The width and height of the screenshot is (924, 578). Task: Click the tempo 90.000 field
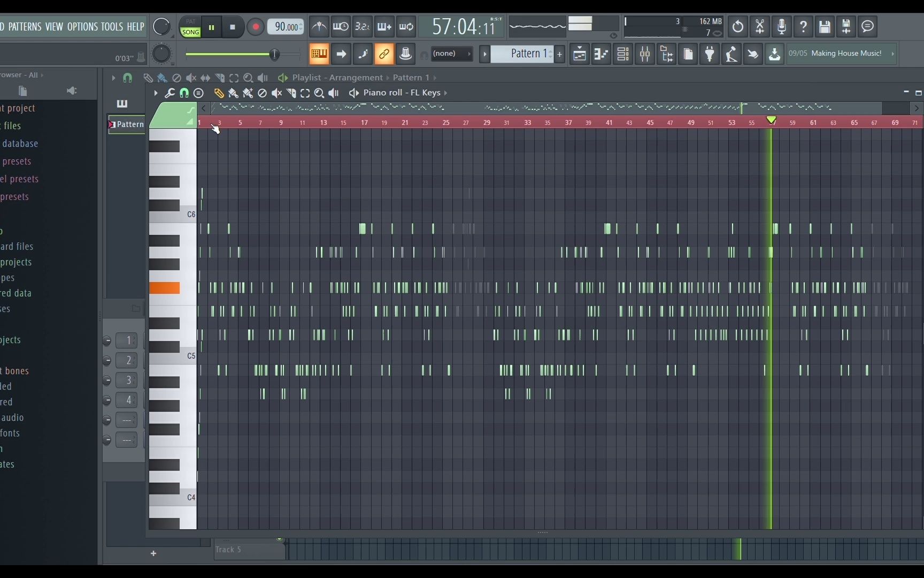[x=286, y=27]
